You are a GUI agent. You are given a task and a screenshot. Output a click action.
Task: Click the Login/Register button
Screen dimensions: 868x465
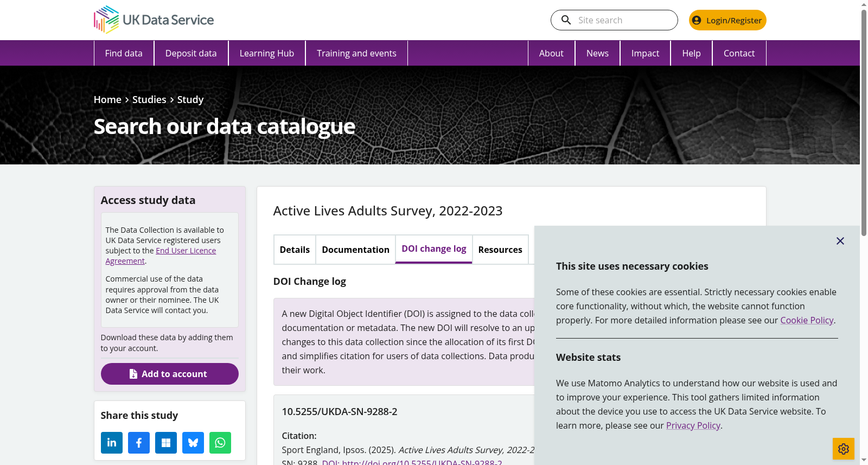(727, 20)
